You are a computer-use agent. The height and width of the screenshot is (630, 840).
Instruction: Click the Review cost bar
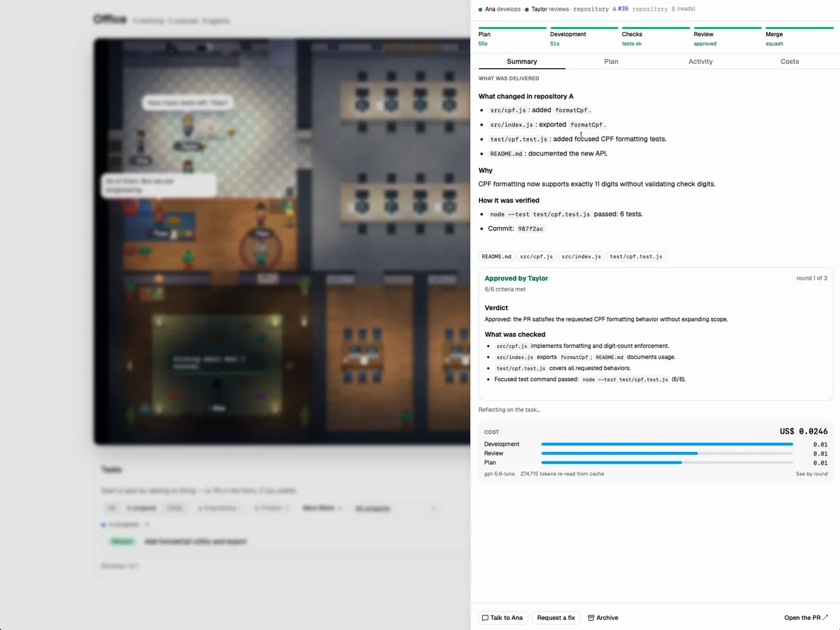[667, 453]
